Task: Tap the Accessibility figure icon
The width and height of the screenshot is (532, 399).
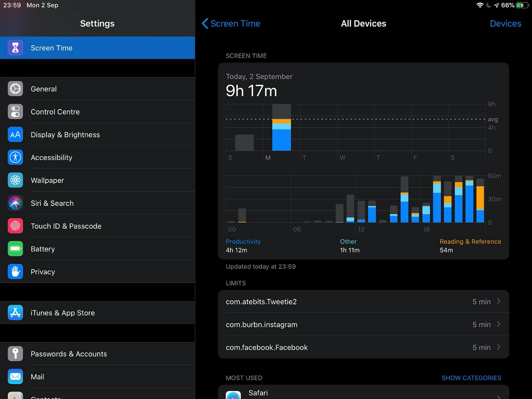Action: [15, 157]
